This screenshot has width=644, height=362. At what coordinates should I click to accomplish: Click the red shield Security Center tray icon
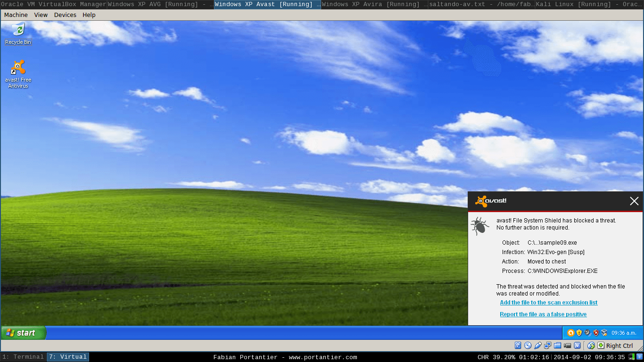click(x=596, y=333)
